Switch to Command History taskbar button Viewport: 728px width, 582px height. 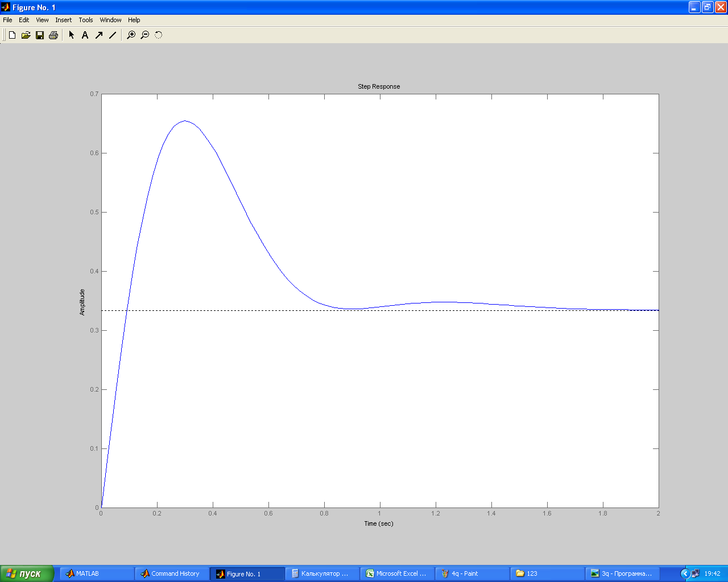coord(172,573)
